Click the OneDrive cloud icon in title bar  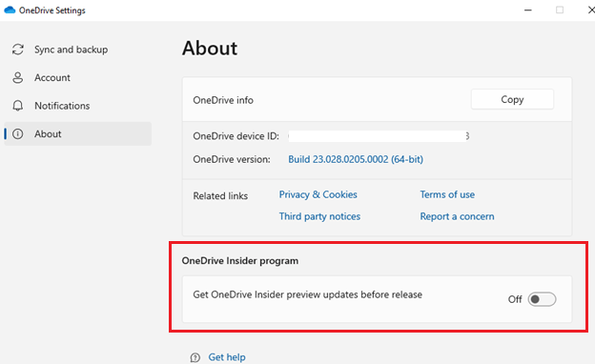click(10, 10)
